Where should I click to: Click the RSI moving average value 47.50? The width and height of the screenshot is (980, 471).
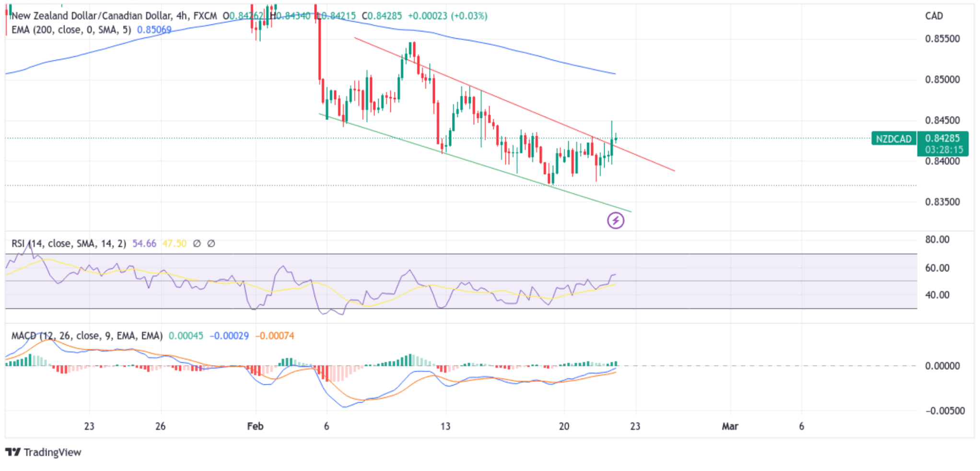pos(174,244)
